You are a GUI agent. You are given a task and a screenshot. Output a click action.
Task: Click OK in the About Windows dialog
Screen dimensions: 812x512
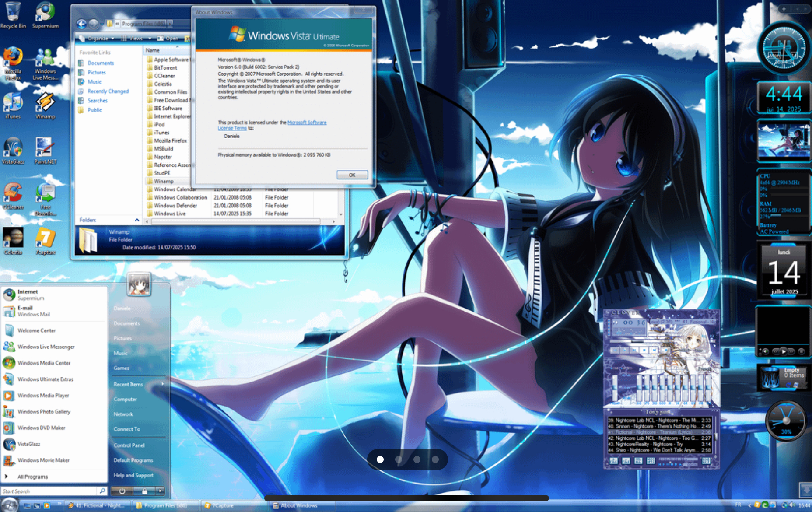pos(352,175)
